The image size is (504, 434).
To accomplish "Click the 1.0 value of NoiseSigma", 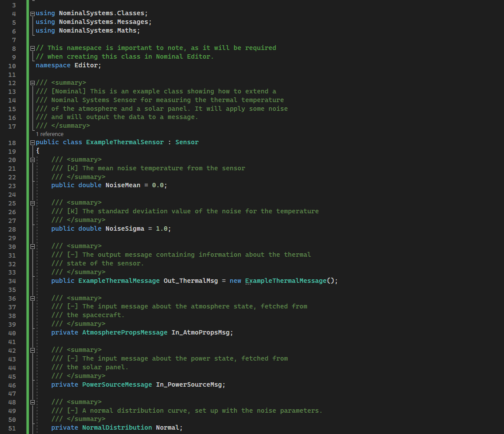I will coord(162,229).
